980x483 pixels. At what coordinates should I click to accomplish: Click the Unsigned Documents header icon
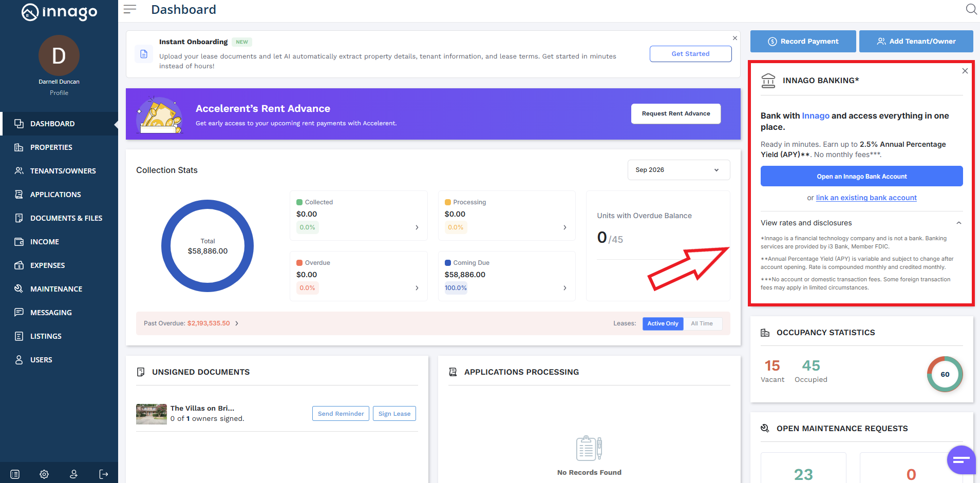[x=141, y=372]
